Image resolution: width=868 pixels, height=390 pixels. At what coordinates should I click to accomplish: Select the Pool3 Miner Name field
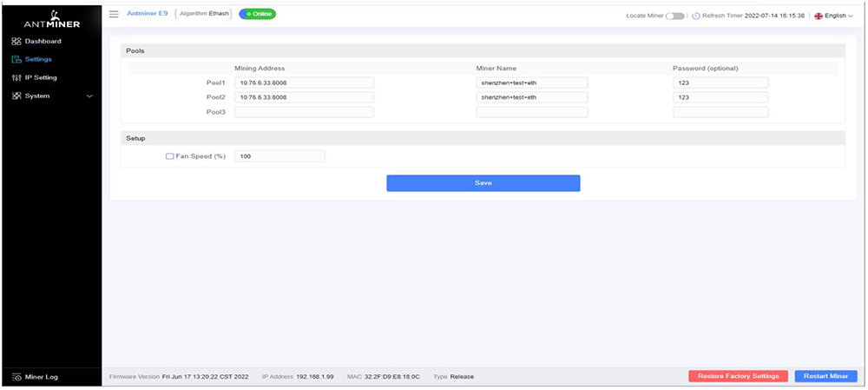click(531, 112)
